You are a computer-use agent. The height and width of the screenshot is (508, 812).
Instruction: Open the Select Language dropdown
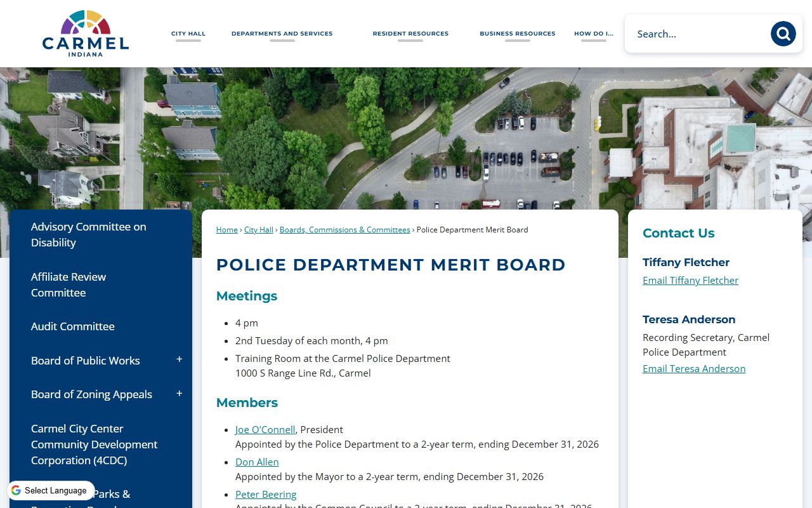coord(51,490)
